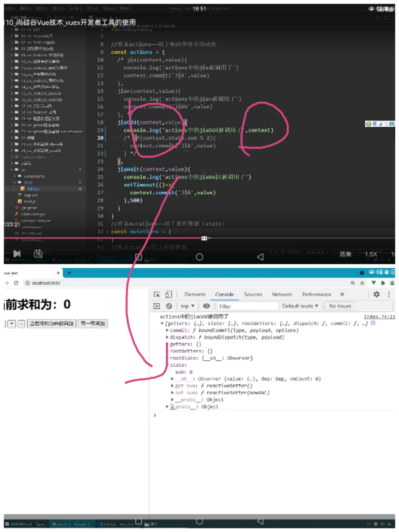Clear console with the ban icon
Screen dimensions: 399x532
169,306
